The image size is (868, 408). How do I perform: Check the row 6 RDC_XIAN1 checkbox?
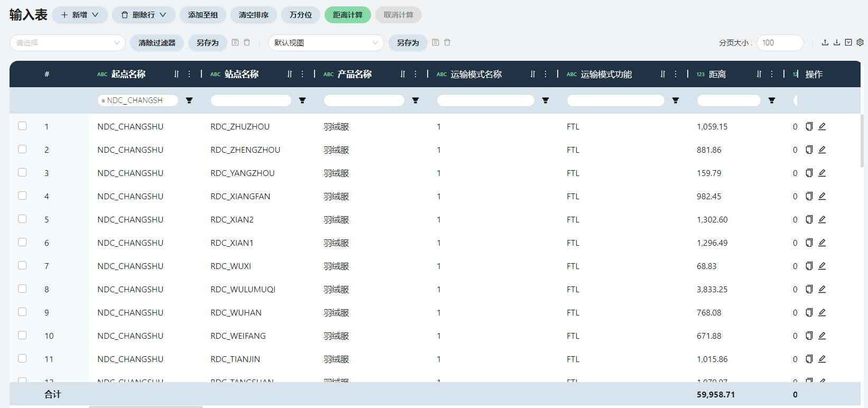pos(22,242)
